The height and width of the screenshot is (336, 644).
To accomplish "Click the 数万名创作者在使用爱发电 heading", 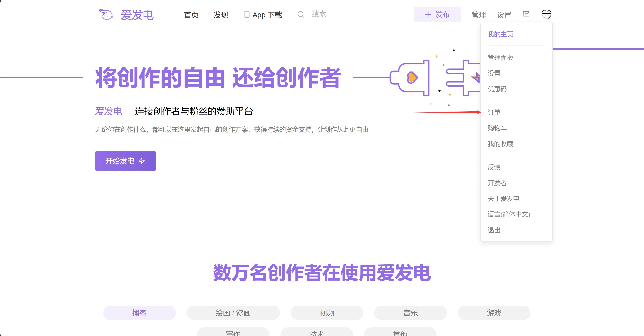I will tap(322, 273).
